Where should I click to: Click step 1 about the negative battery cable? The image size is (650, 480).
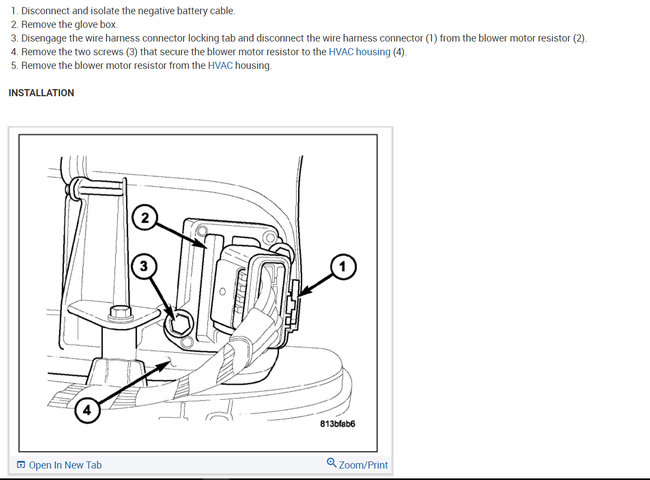123,11
